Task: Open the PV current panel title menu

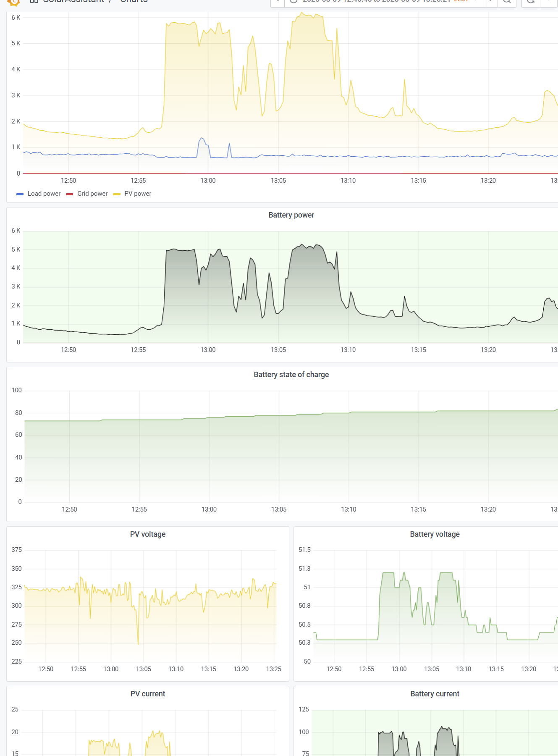Action: 148,694
